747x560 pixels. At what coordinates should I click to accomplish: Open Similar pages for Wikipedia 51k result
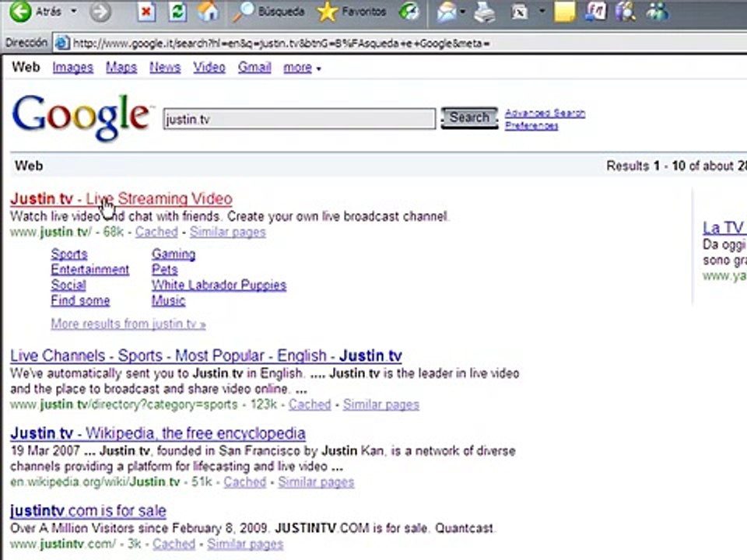click(x=317, y=482)
